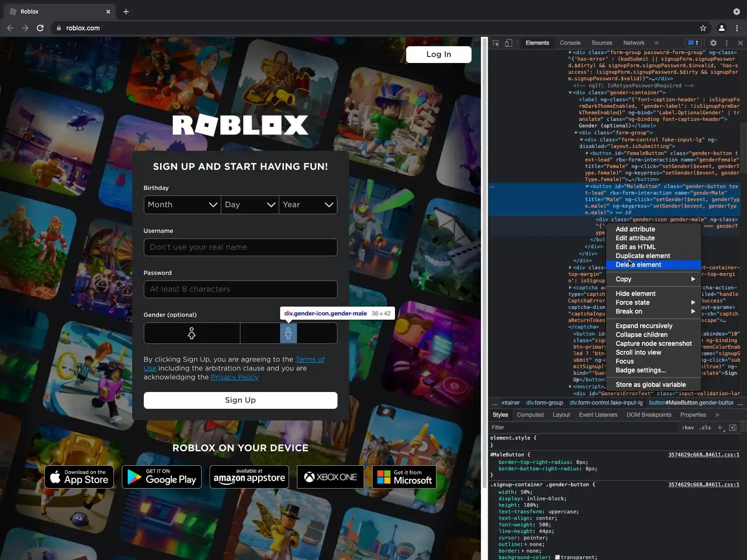This screenshot has width=747, height=560.
Task: Click the site lock icon in address bar
Action: coord(58,28)
